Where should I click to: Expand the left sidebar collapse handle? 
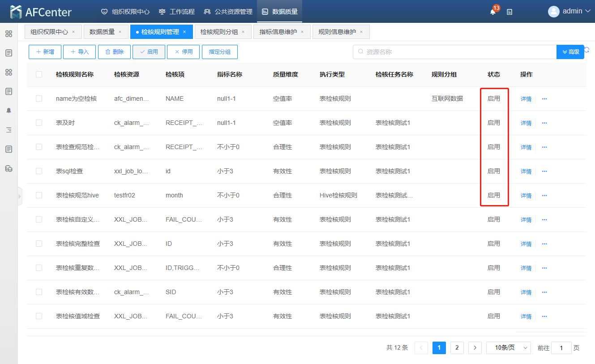coord(20,196)
